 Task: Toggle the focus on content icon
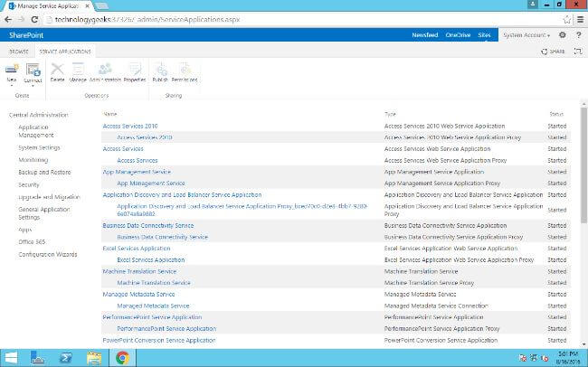(578, 52)
